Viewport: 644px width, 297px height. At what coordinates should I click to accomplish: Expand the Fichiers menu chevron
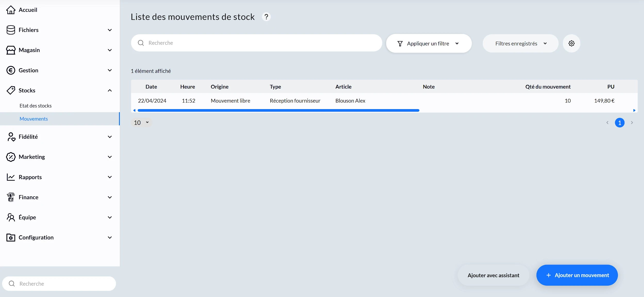tap(110, 30)
